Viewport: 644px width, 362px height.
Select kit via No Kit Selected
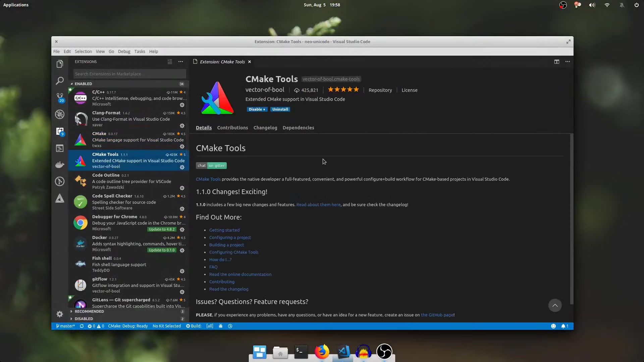tap(167, 326)
